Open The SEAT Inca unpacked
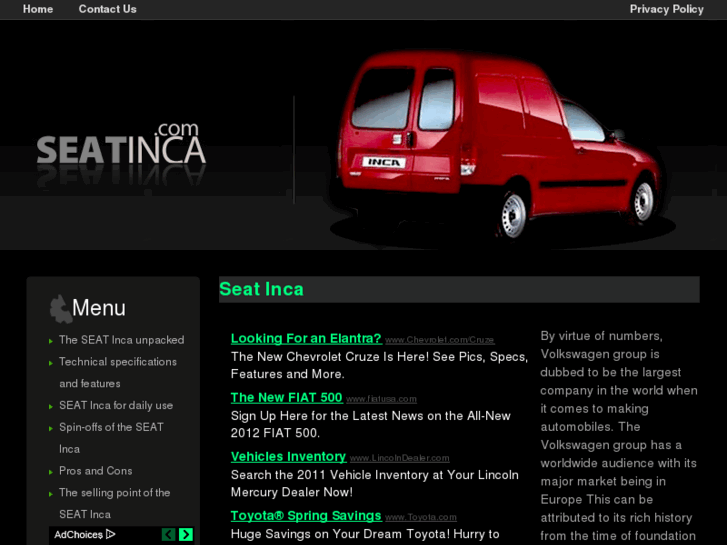 [x=121, y=340]
